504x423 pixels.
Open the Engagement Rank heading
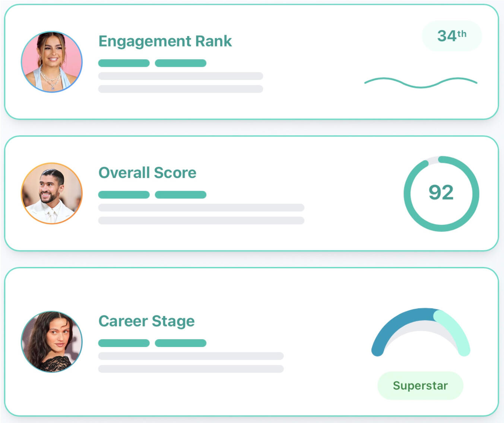[x=165, y=41]
